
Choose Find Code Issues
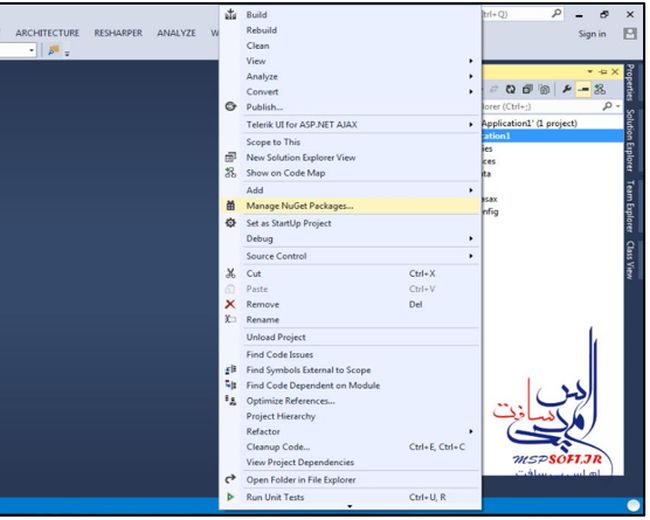point(279,355)
